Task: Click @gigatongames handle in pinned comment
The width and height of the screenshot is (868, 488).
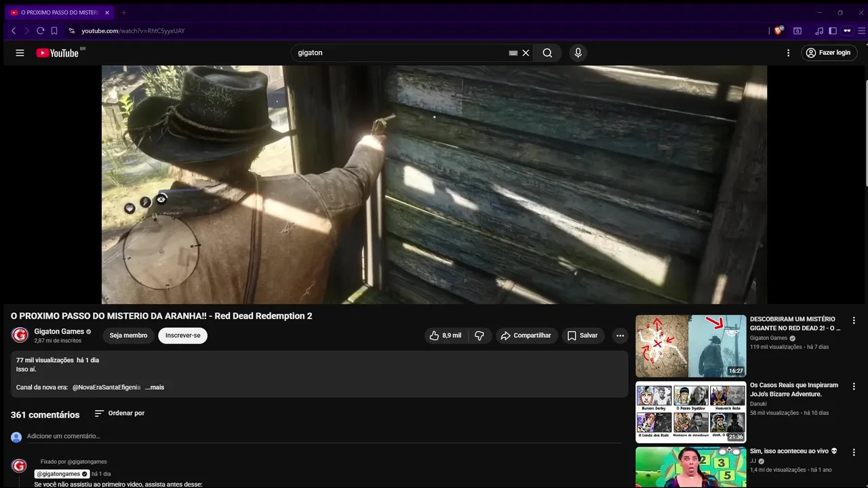Action: tap(58, 474)
